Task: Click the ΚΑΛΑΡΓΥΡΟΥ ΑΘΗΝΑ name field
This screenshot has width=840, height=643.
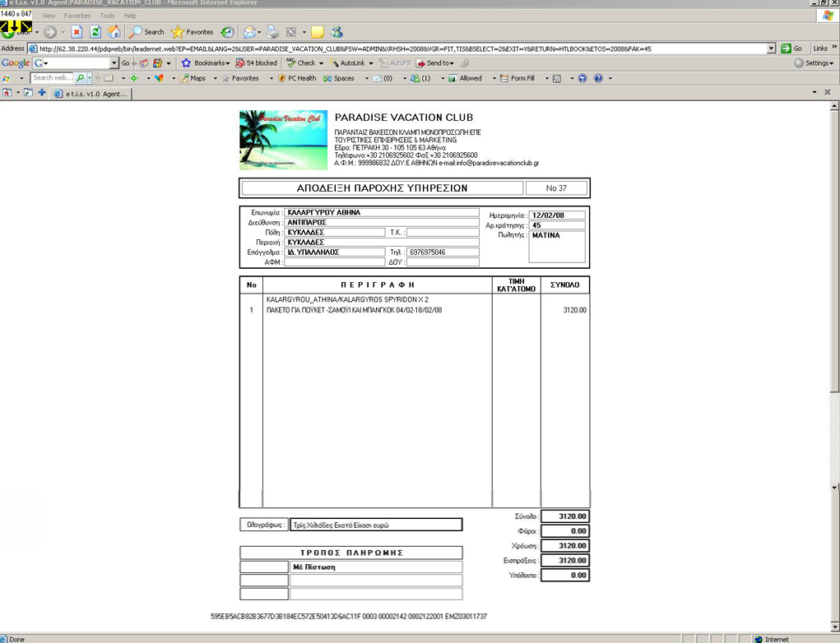Action: click(x=381, y=212)
